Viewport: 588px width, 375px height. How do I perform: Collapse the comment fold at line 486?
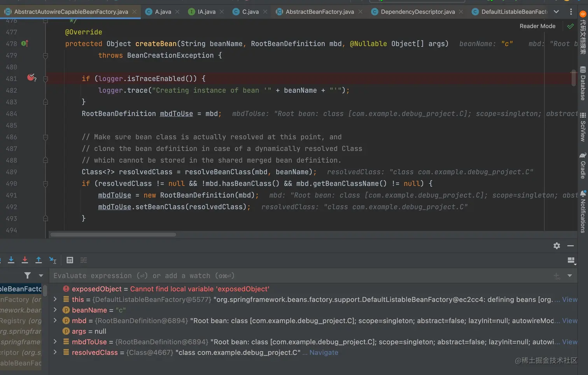tap(45, 137)
